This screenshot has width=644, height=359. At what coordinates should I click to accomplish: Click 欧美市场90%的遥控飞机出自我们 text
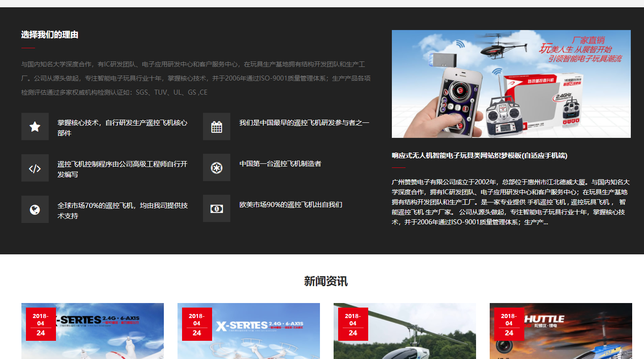pyautogui.click(x=290, y=205)
